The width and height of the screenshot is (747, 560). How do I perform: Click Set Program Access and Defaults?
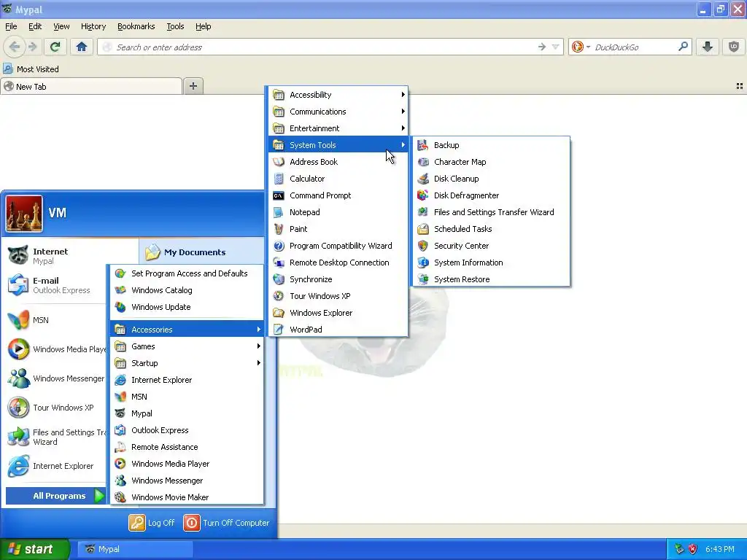187,273
